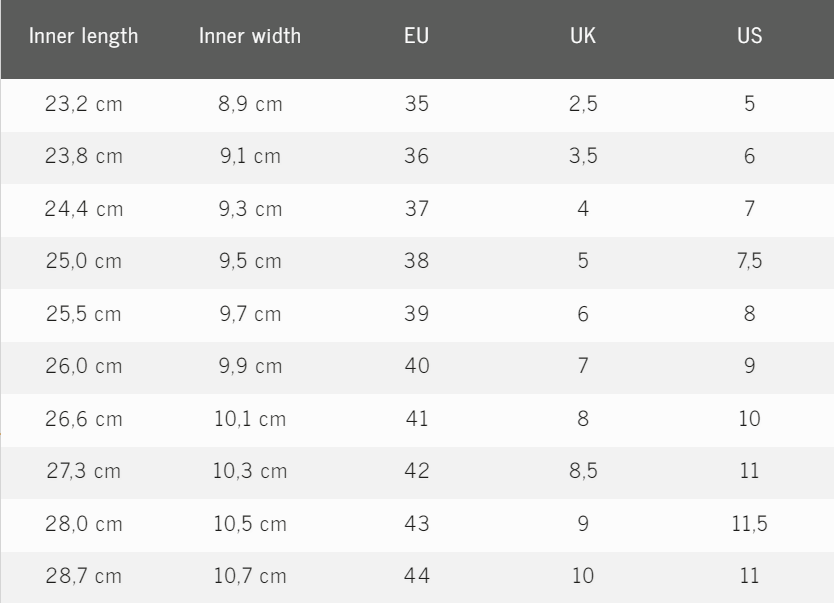Click the Inner width column header
The width and height of the screenshot is (834, 603).
pos(249,38)
